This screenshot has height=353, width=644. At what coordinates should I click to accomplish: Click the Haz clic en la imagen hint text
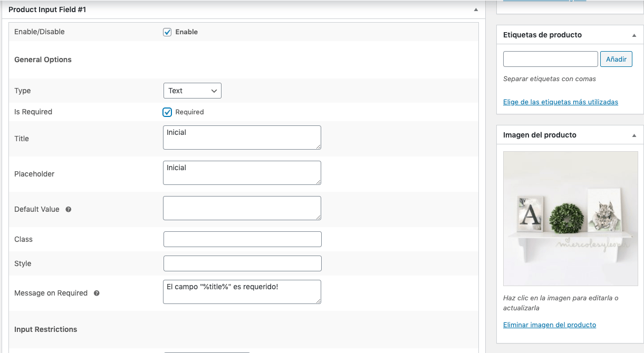pos(561,302)
